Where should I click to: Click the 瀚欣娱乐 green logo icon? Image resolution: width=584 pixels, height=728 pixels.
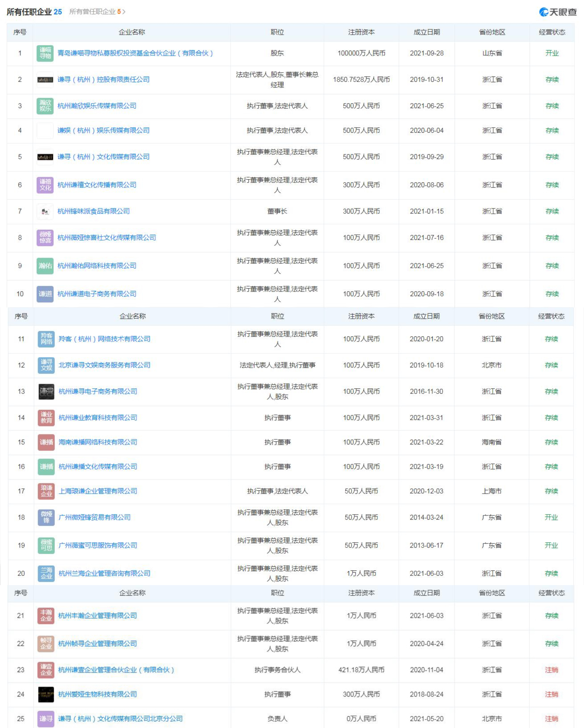tap(45, 106)
